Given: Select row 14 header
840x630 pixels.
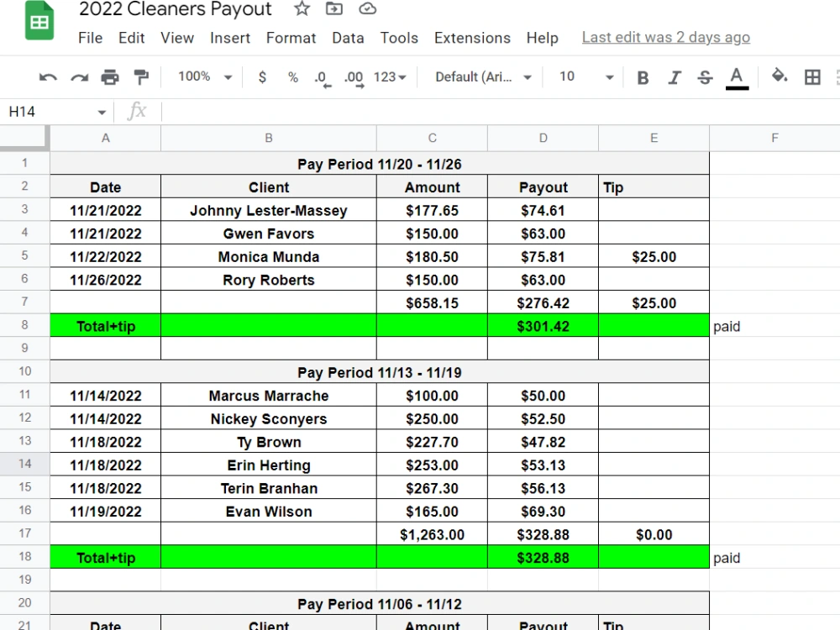Looking at the screenshot, I should pyautogui.click(x=24, y=464).
